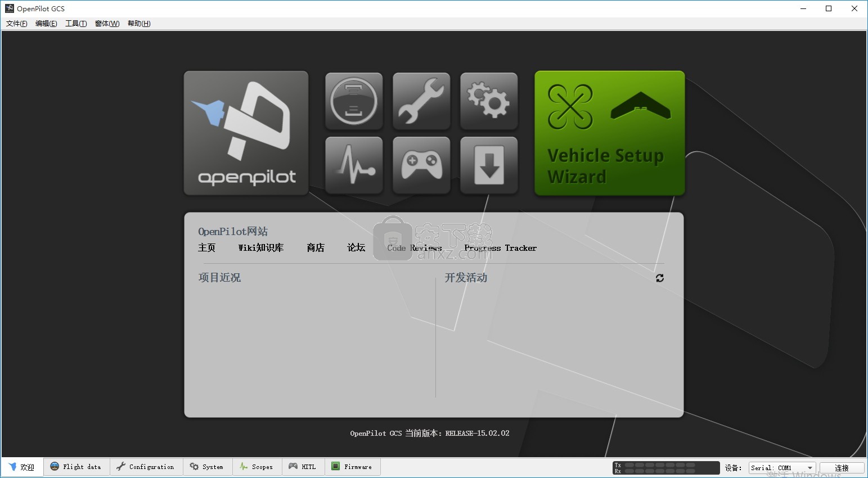Viewport: 868px width, 478px height.
Task: Open the HITL gamepad tile
Action: (x=421, y=165)
